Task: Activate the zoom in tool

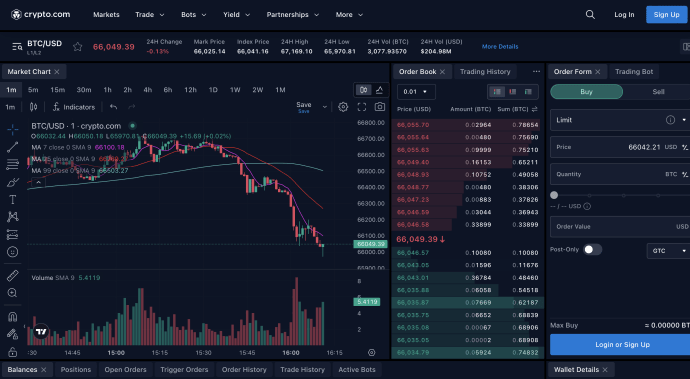Action: (13, 293)
